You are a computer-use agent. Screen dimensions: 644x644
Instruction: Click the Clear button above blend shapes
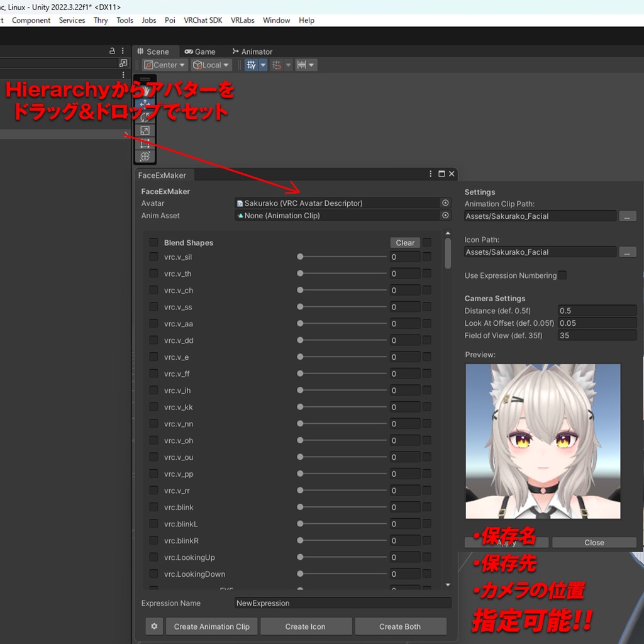(404, 242)
